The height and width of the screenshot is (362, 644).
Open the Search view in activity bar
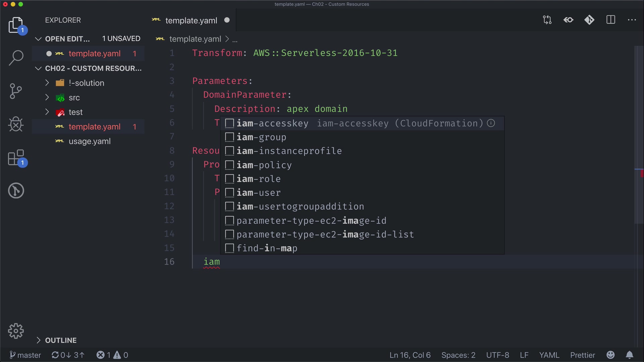pyautogui.click(x=16, y=58)
